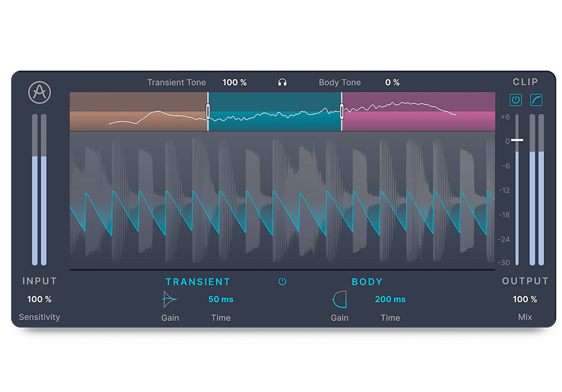
Task: Select the Body Gain envelope icon
Action: point(339,298)
